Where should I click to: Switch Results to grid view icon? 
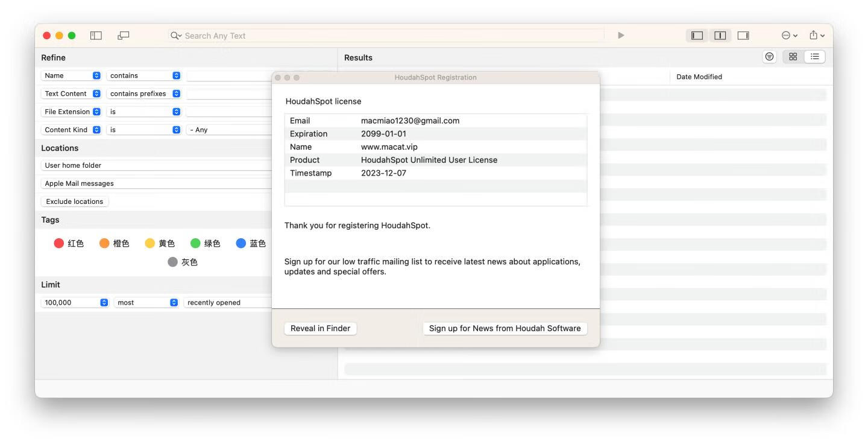793,56
